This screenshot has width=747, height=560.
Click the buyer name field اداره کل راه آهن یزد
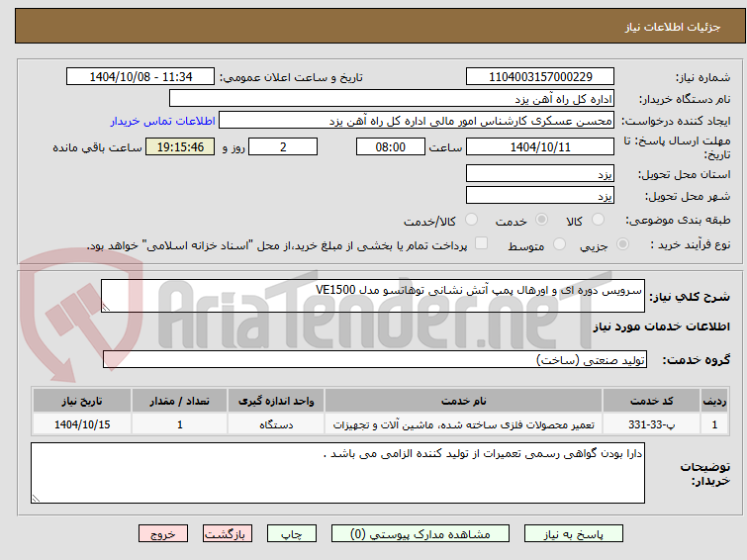tap(392, 99)
